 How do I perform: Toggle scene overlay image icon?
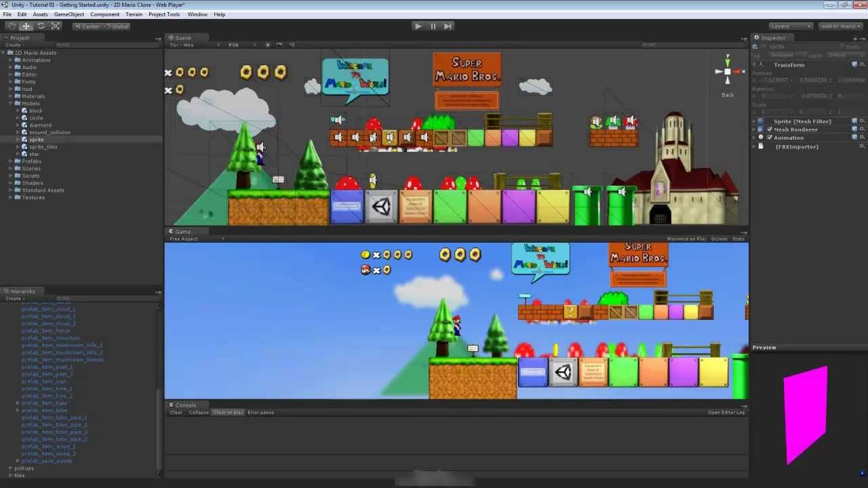pyautogui.click(x=280, y=45)
